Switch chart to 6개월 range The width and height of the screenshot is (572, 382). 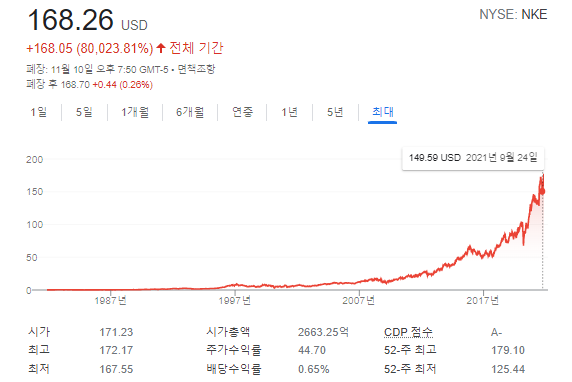(190, 112)
